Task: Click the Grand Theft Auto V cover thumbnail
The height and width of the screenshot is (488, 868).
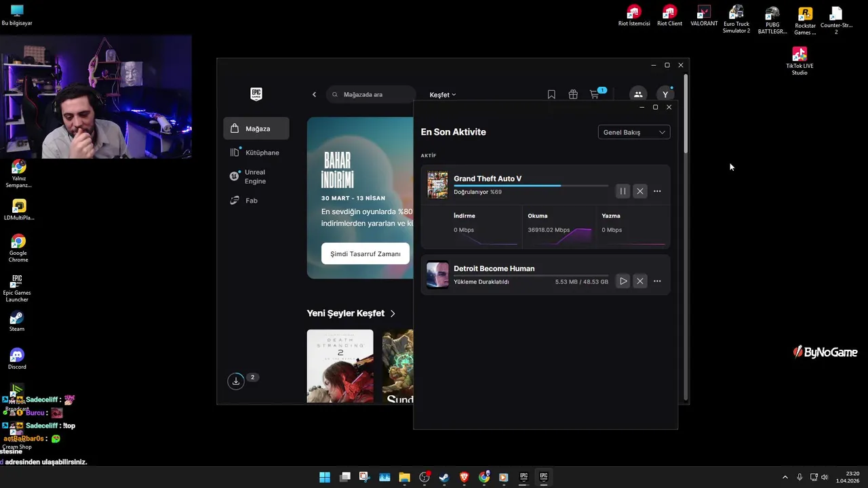Action: click(x=437, y=185)
